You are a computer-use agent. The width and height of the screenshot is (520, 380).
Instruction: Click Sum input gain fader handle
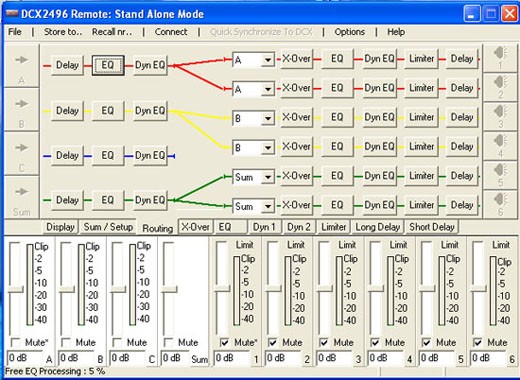[x=169, y=289]
